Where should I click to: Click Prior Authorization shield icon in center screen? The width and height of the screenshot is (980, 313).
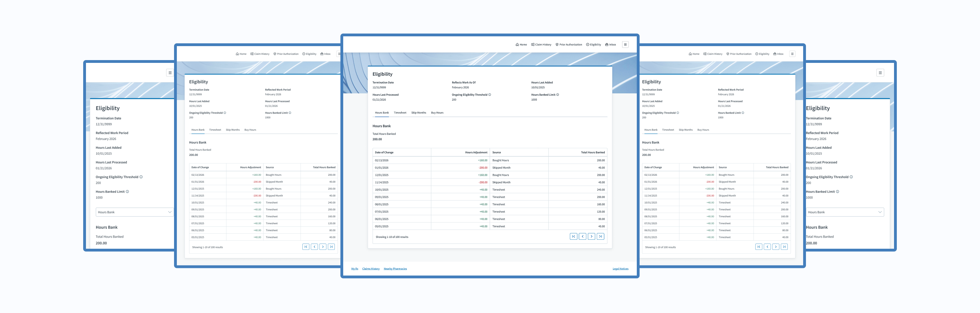[x=557, y=45]
